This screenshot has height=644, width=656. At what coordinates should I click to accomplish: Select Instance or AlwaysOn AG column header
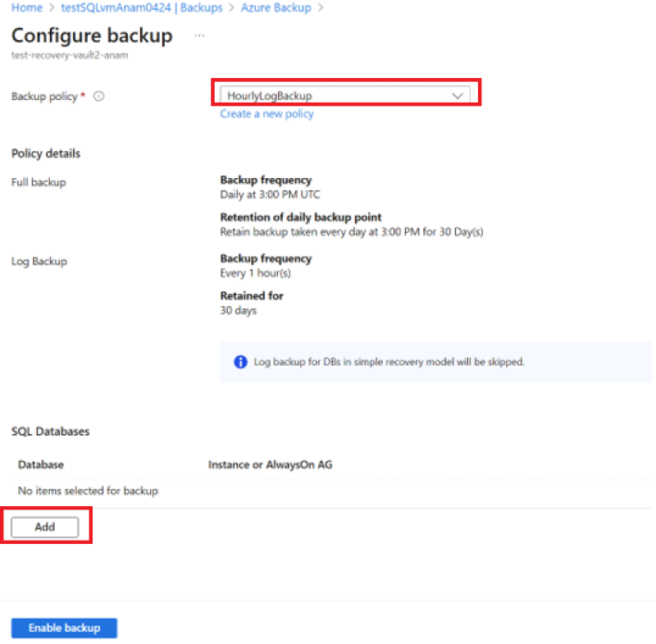point(270,464)
